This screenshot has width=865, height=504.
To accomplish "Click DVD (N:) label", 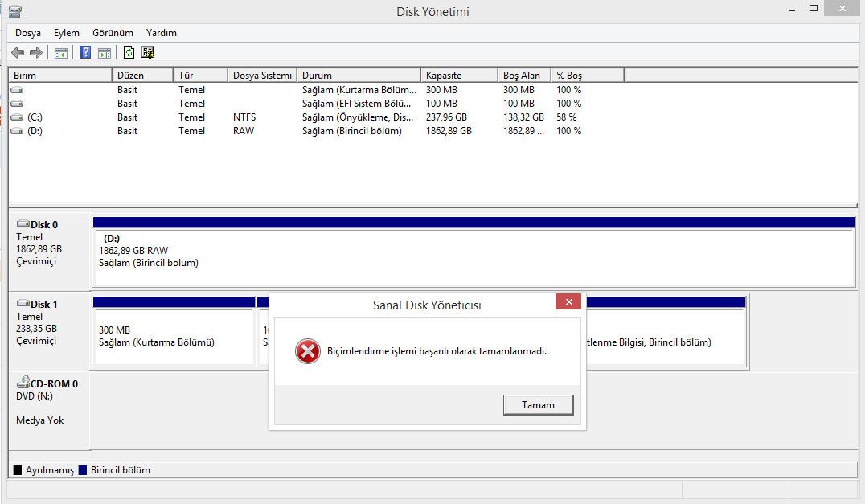I will pyautogui.click(x=35, y=396).
